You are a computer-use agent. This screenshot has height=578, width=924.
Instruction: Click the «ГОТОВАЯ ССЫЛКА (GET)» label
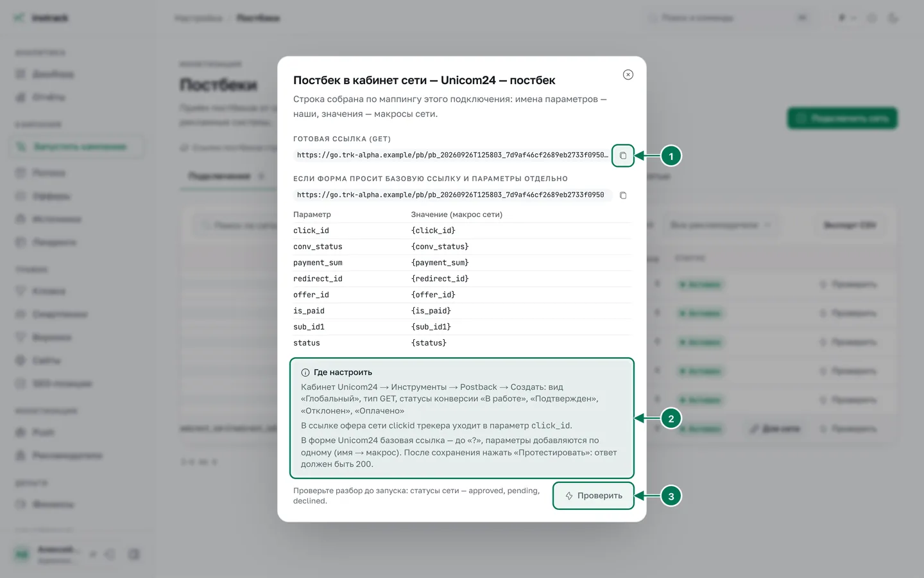point(342,139)
